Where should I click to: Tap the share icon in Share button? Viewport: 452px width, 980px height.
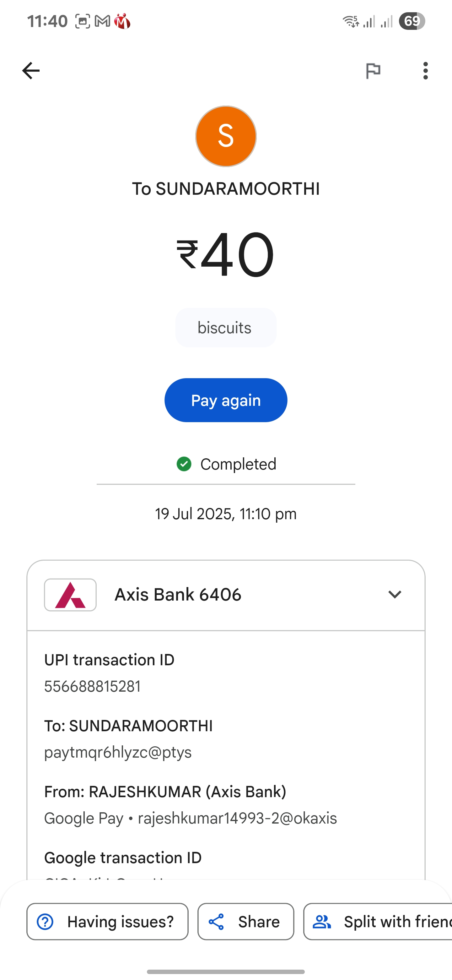(216, 922)
